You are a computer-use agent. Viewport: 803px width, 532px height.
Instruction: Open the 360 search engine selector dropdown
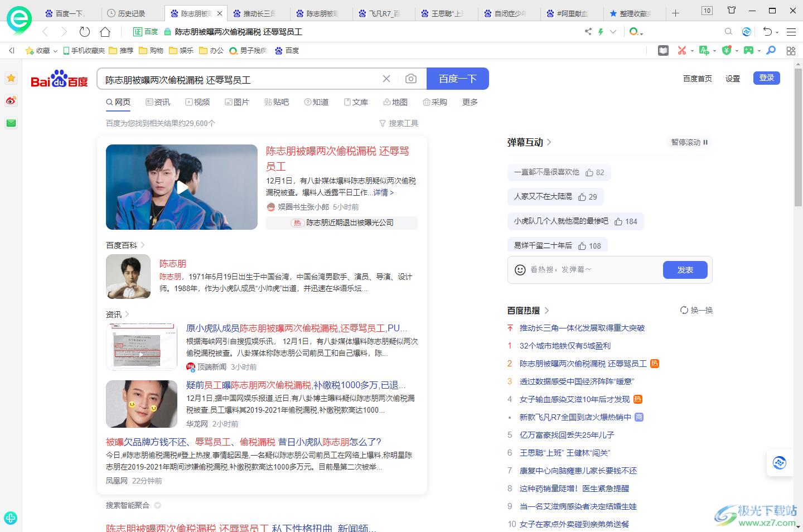coord(636,32)
